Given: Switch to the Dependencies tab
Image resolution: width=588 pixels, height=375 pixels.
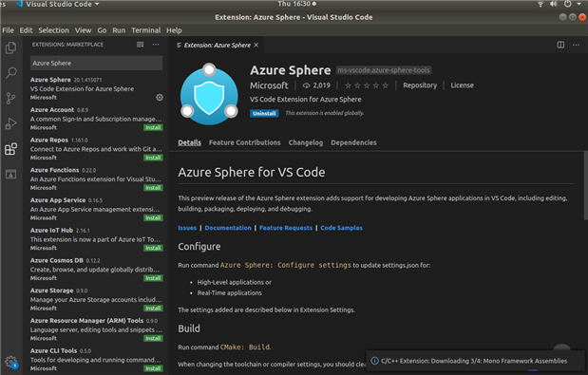Looking at the screenshot, I should pos(353,142).
